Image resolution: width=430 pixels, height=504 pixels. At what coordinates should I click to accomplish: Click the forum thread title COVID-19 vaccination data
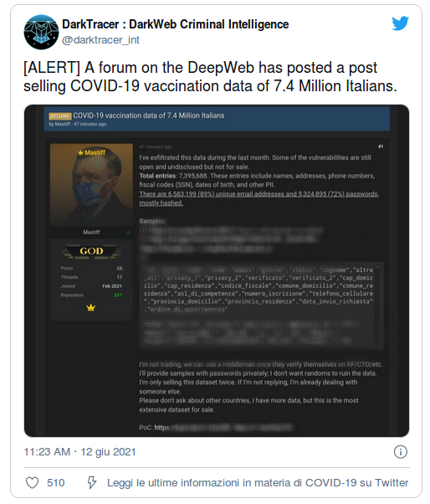coord(149,116)
